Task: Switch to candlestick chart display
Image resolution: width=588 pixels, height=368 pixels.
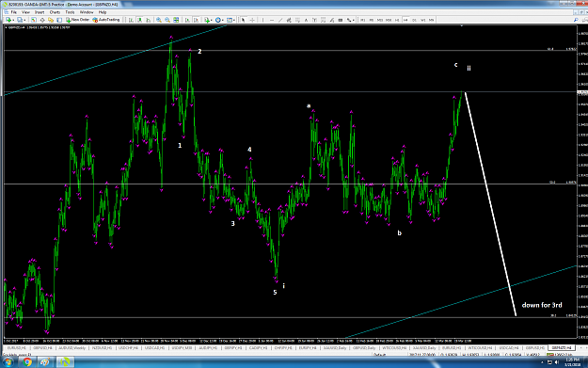Action: 139,20
